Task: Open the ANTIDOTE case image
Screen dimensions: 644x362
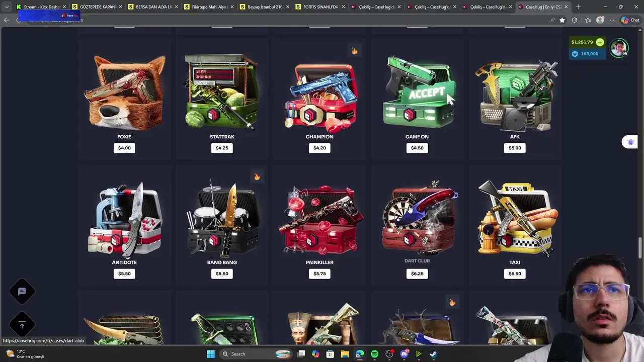Action: point(124,220)
